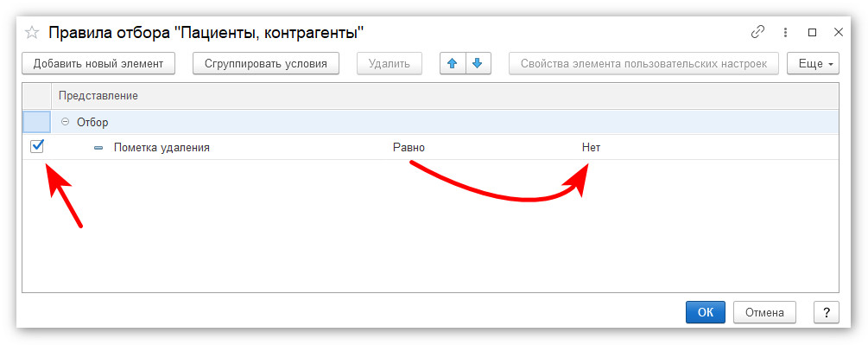Open help with the question mark button

[827, 312]
